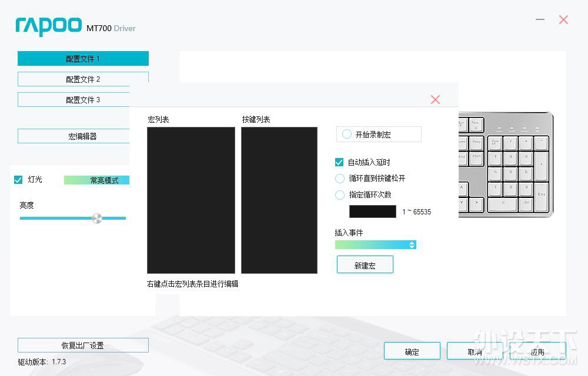Click the empty 宏列表 macro list box

191,200
